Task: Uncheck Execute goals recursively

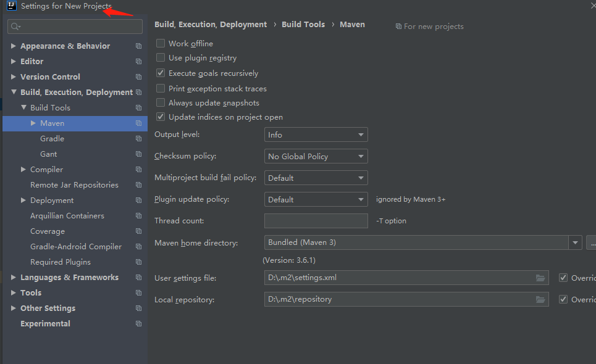Action: pyautogui.click(x=161, y=73)
